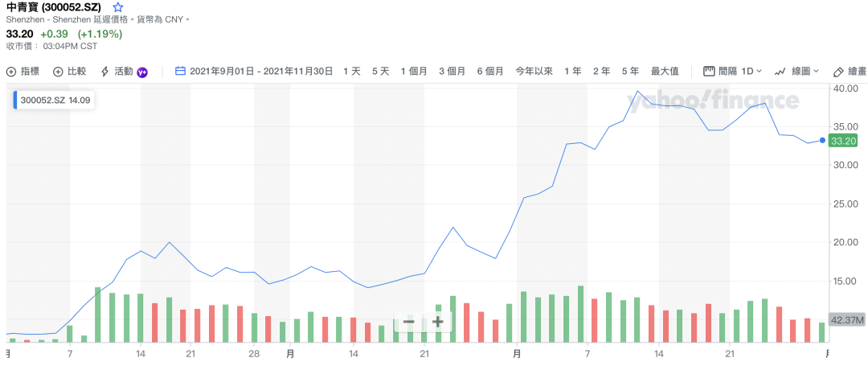The image size is (868, 366).
Task: Open the drawing (繪畫) pencil tool
Action: tap(850, 71)
